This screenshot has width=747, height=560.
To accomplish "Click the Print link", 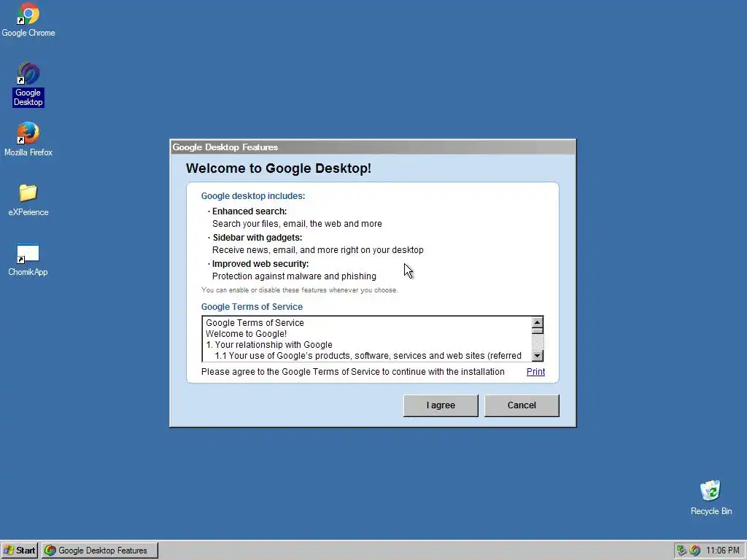I will click(535, 371).
